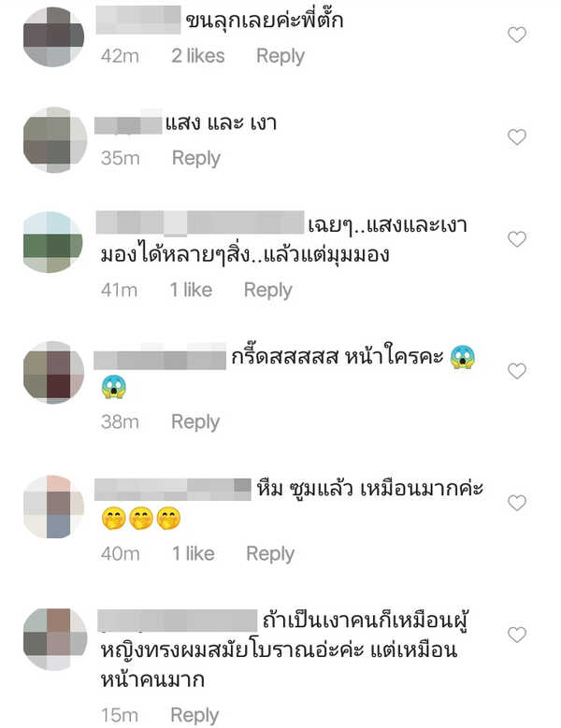The width and height of the screenshot is (561, 728).
Task: Tap heart beside "ถ้าเป็นเงาคน" comment
Action: click(516, 635)
